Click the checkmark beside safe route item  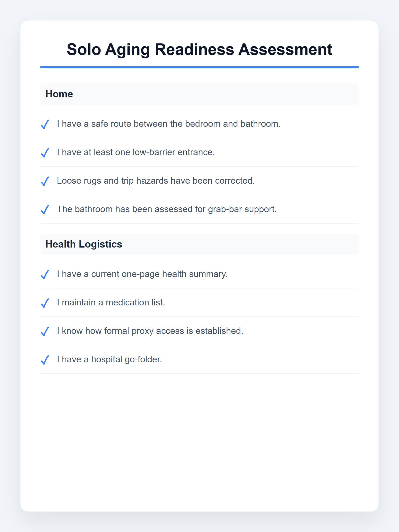point(45,124)
